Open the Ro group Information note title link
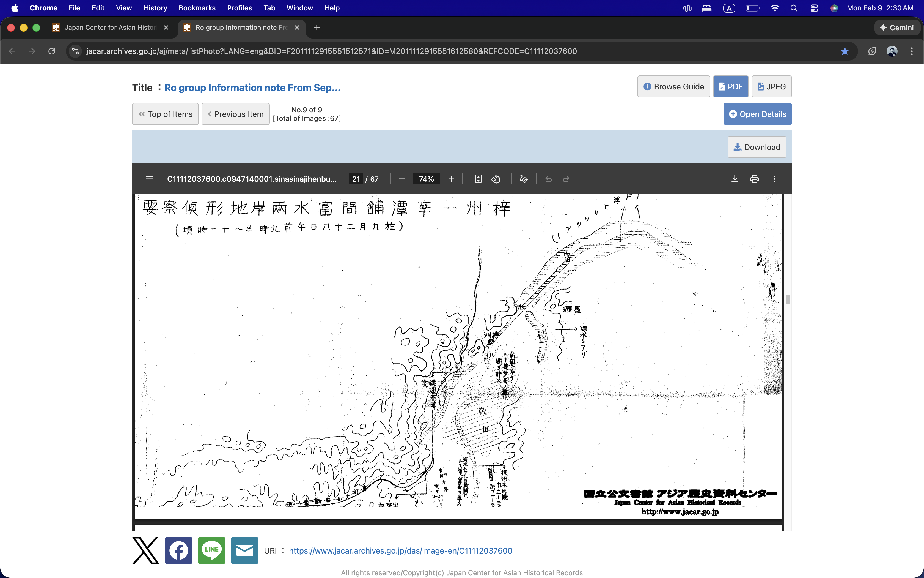Image resolution: width=924 pixels, height=578 pixels. pos(252,88)
